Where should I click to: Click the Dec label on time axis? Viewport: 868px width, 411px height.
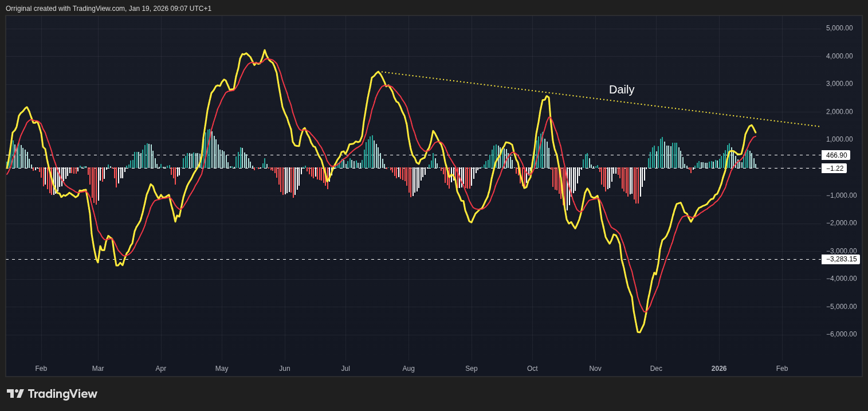pyautogui.click(x=656, y=369)
